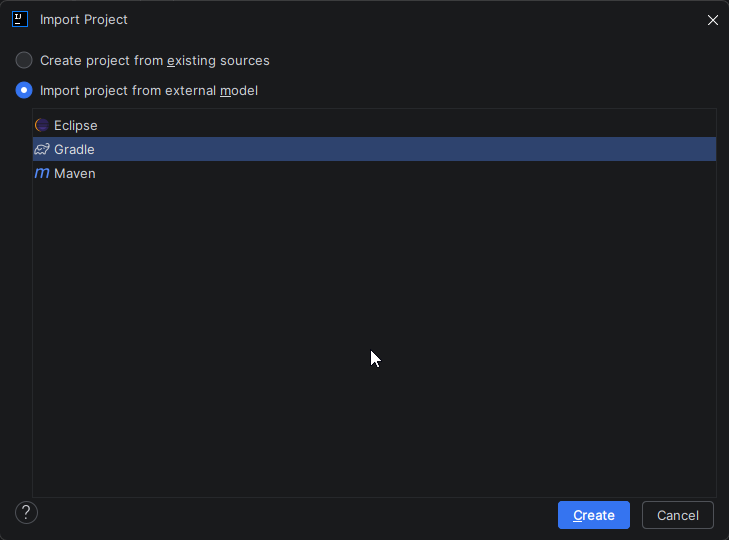The image size is (729, 540).
Task: Click the 'Import Project' title text
Action: point(84,19)
